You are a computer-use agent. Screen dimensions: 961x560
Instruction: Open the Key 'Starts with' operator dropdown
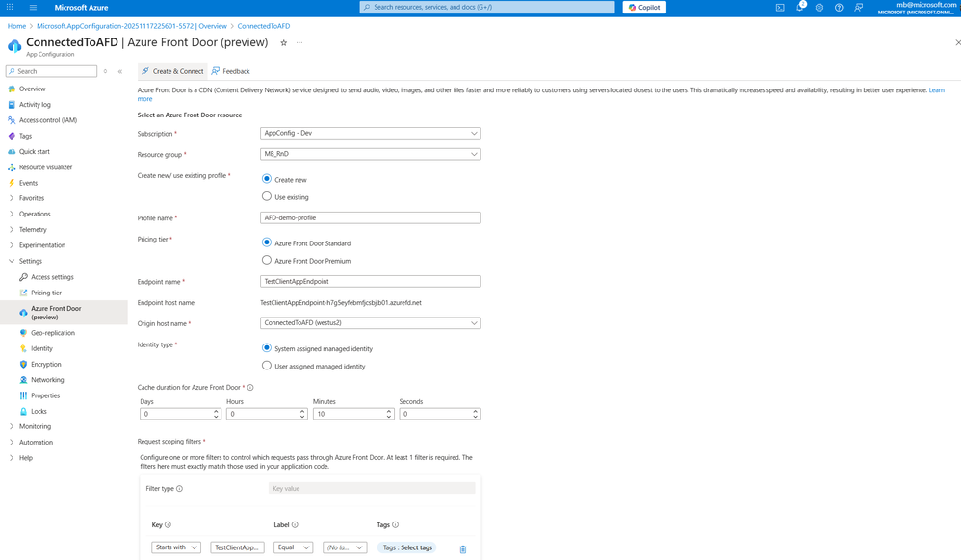click(x=176, y=547)
